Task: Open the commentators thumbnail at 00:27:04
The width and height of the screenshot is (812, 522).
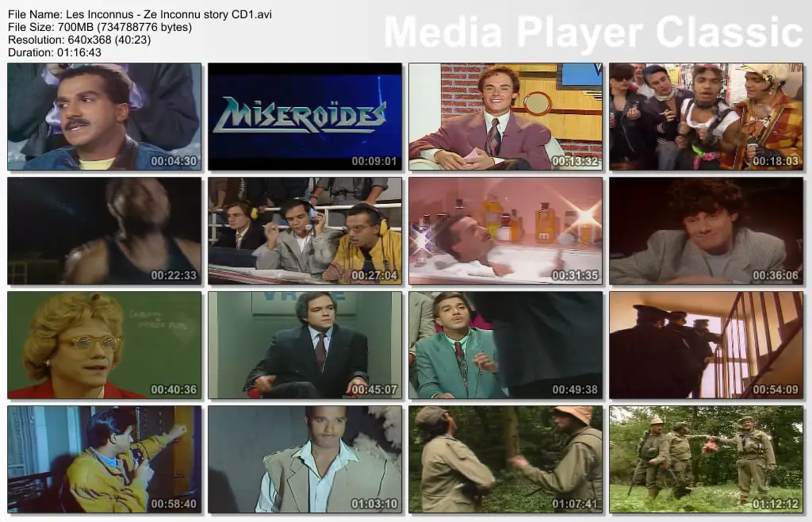Action: pos(305,231)
